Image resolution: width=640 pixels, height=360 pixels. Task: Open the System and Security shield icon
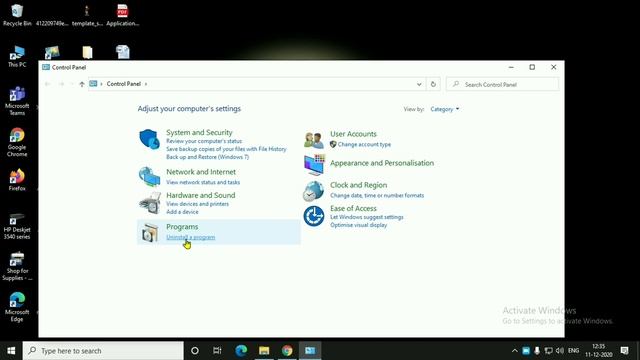click(x=149, y=139)
